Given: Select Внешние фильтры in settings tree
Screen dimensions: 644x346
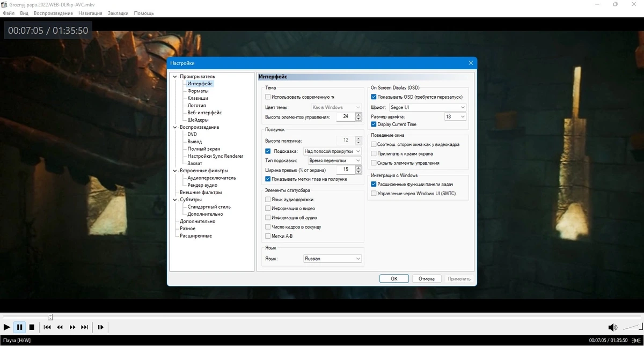Looking at the screenshot, I should (201, 193).
